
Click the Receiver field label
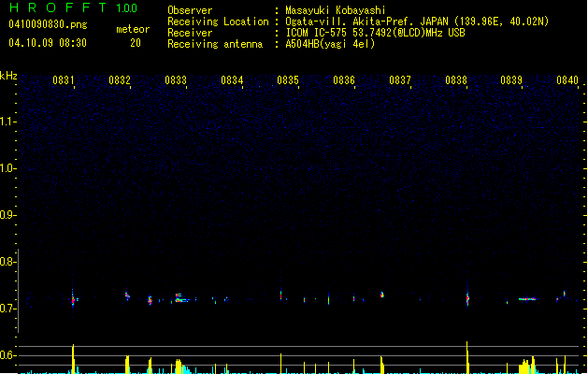pos(190,33)
